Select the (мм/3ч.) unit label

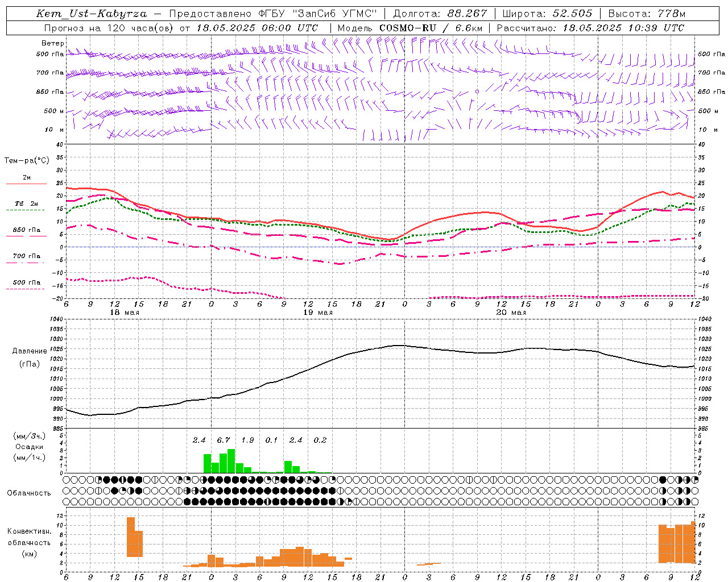[x=30, y=436]
